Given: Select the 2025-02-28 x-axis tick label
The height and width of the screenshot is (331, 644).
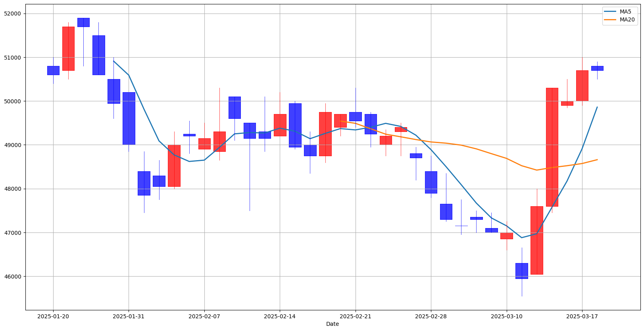Looking at the screenshot, I should pos(431,316).
